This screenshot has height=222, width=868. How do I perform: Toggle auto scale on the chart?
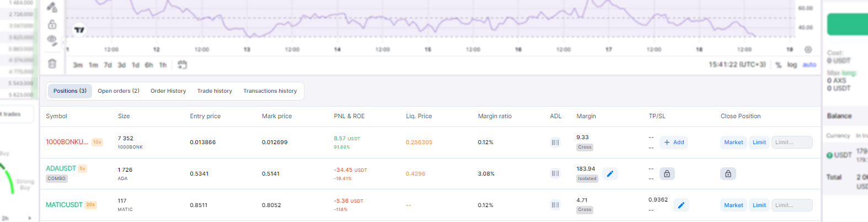point(809,65)
